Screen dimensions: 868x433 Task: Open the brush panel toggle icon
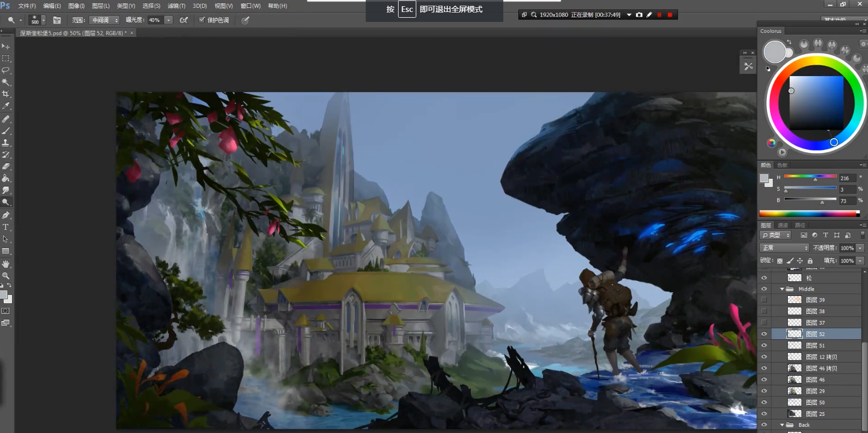pyautogui.click(x=57, y=20)
